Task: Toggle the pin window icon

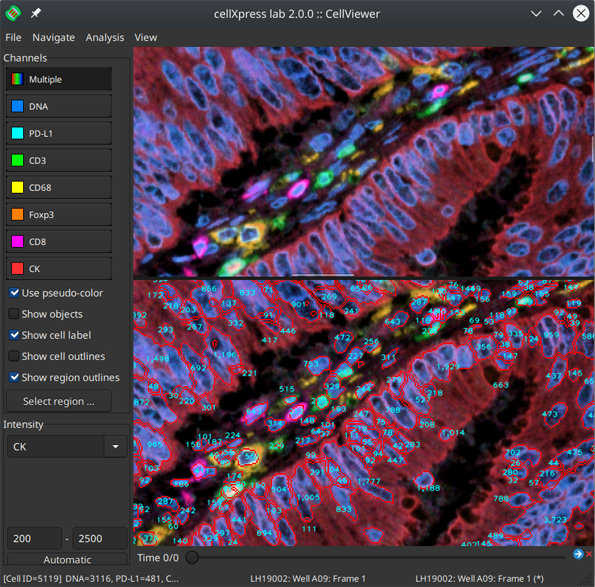Action: click(x=36, y=13)
